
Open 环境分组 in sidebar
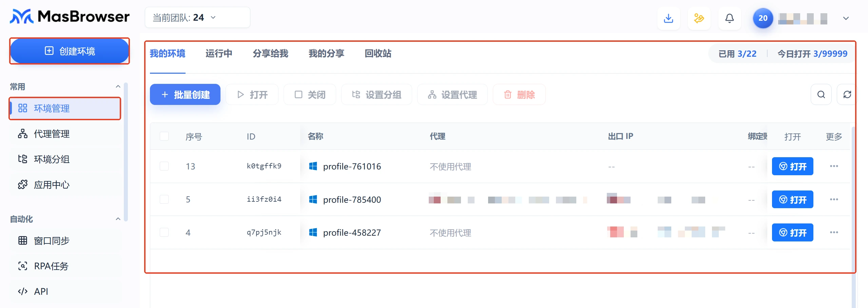pyautogui.click(x=65, y=159)
